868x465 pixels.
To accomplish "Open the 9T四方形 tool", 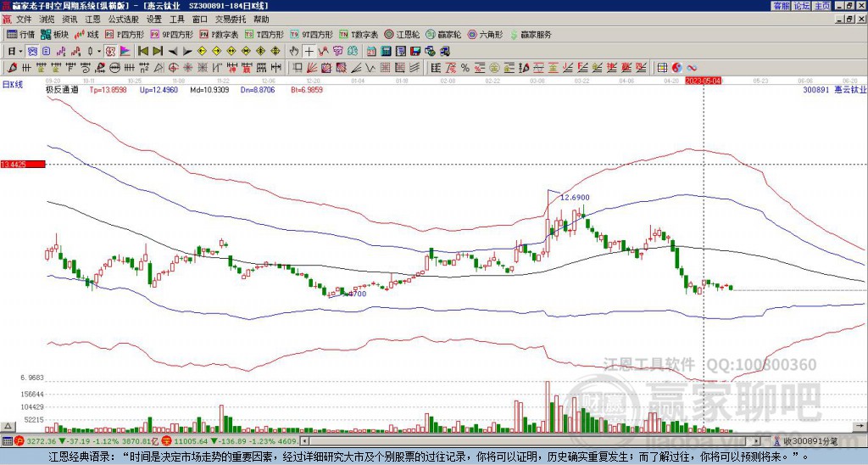I will tap(311, 34).
